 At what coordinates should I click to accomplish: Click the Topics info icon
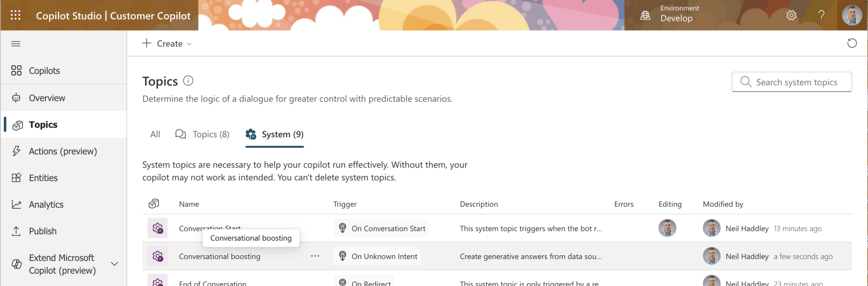188,80
